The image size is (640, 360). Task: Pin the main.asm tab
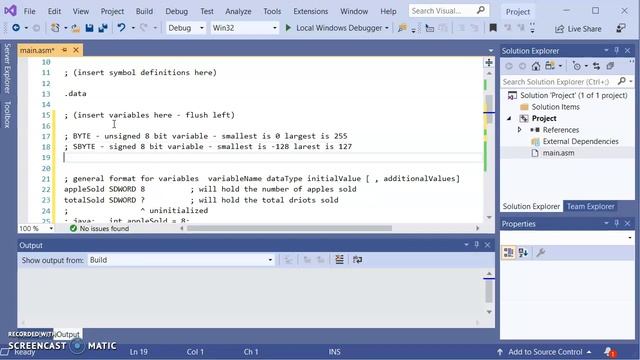tap(64, 50)
